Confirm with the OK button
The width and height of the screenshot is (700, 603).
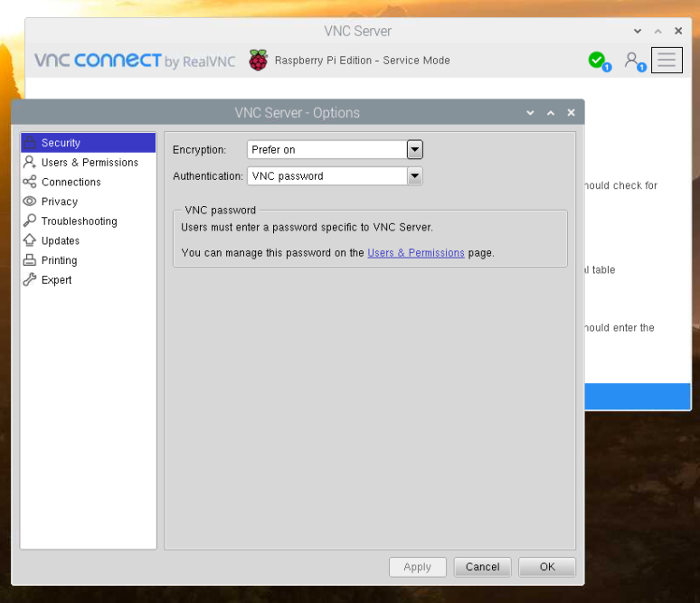click(x=547, y=567)
